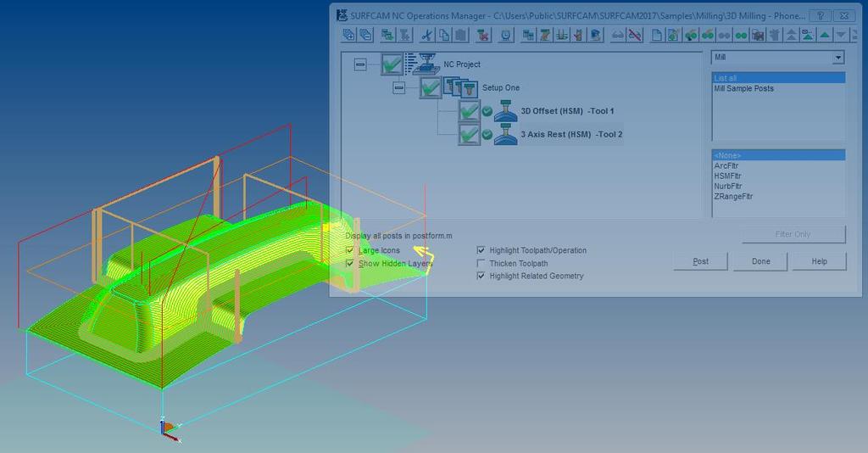Click the clock cycle time toolbar icon
Viewport: 868px width, 453px height.
[x=507, y=35]
